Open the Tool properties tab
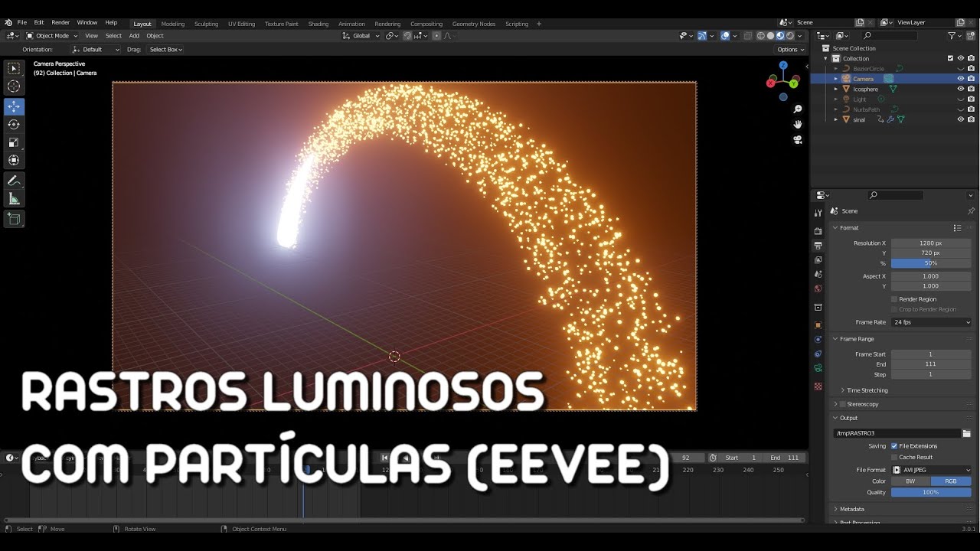The height and width of the screenshot is (551, 980). [x=818, y=213]
